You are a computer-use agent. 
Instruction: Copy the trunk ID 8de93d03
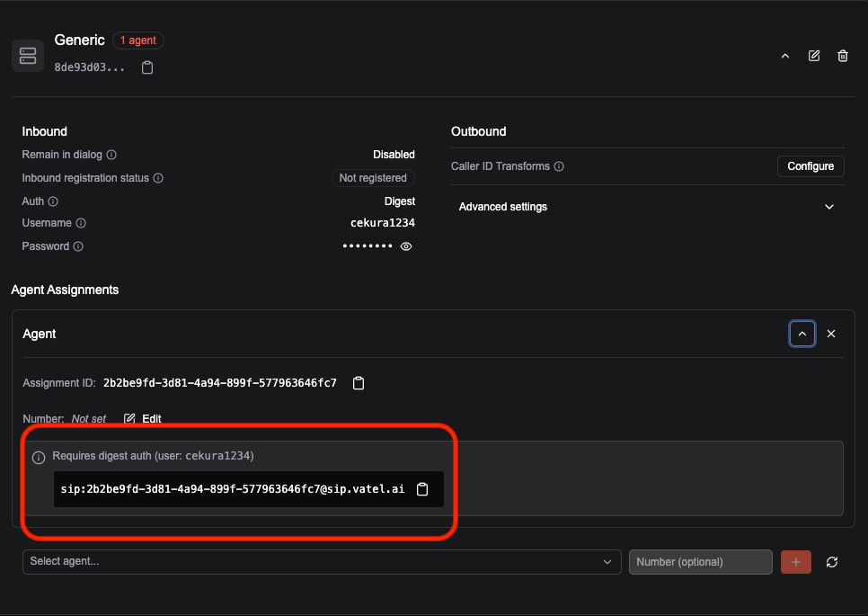click(x=147, y=67)
